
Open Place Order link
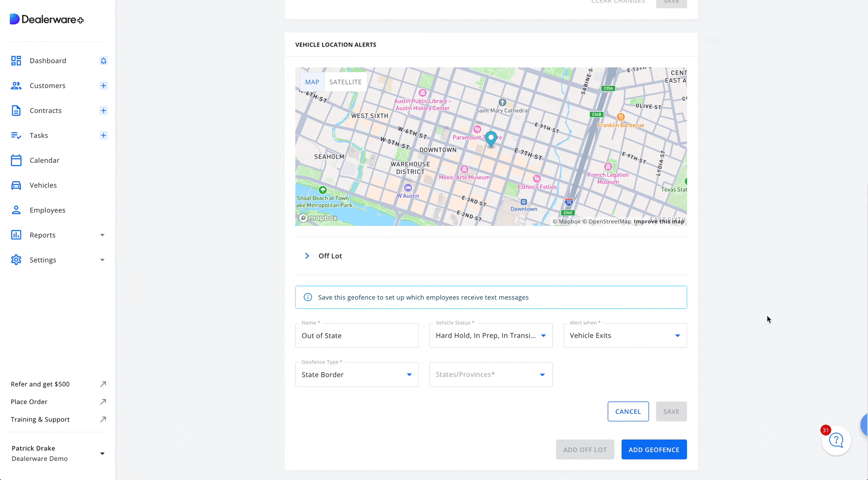(29, 402)
